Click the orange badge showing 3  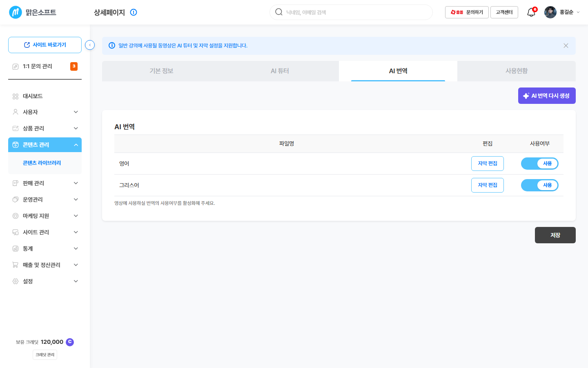(x=74, y=66)
